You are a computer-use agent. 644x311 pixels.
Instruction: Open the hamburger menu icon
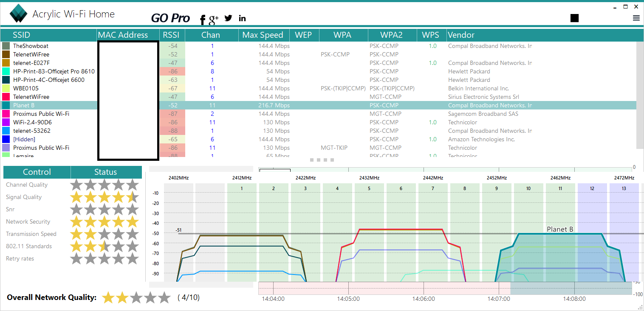(636, 18)
